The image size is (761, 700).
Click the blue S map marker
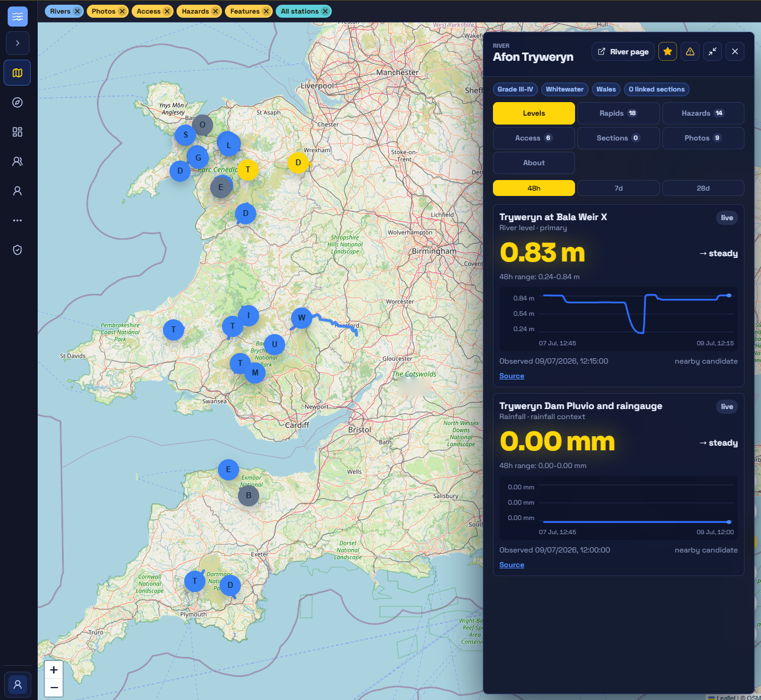185,135
